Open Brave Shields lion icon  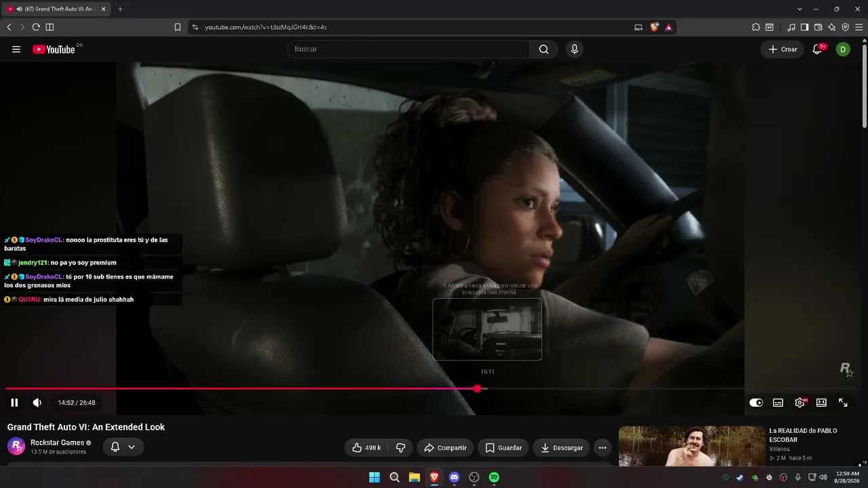coord(654,27)
